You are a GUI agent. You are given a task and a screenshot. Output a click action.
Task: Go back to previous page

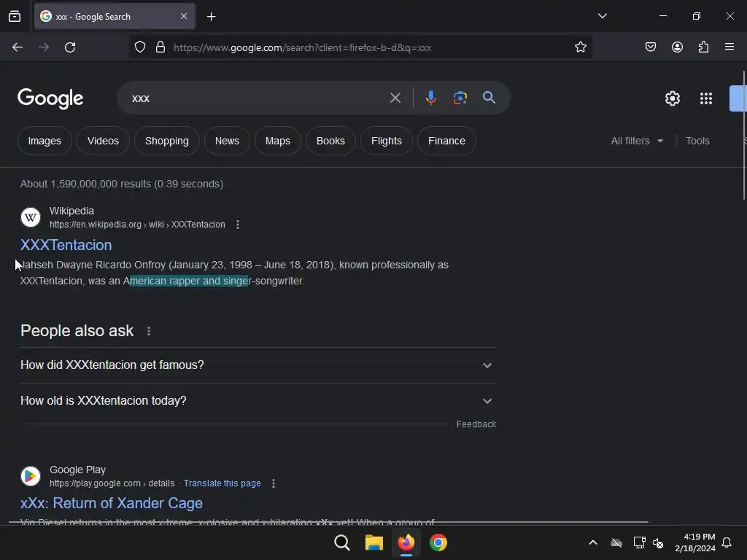pos(18,47)
